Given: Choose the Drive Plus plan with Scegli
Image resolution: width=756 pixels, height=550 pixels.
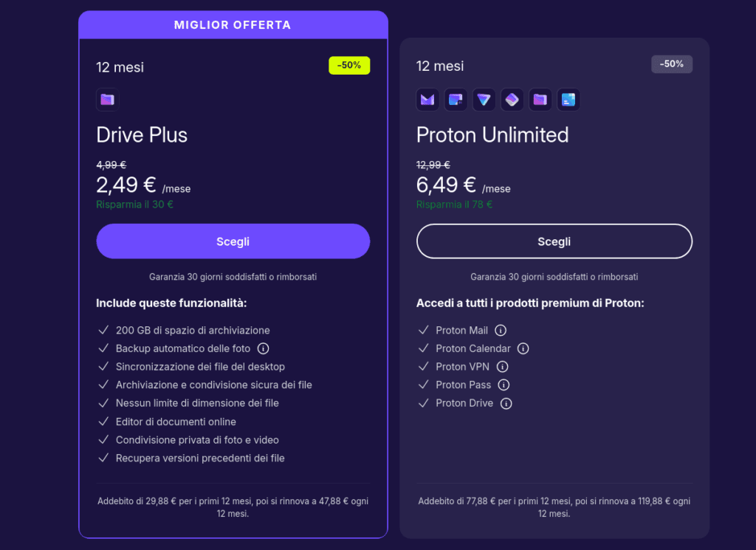Looking at the screenshot, I should [x=233, y=241].
